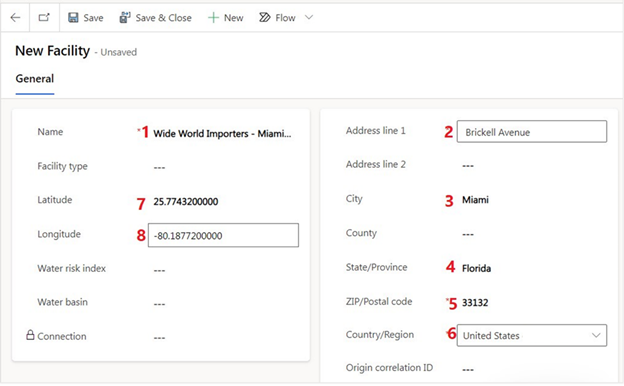
Task: Click the Connection label
Action: click(62, 336)
